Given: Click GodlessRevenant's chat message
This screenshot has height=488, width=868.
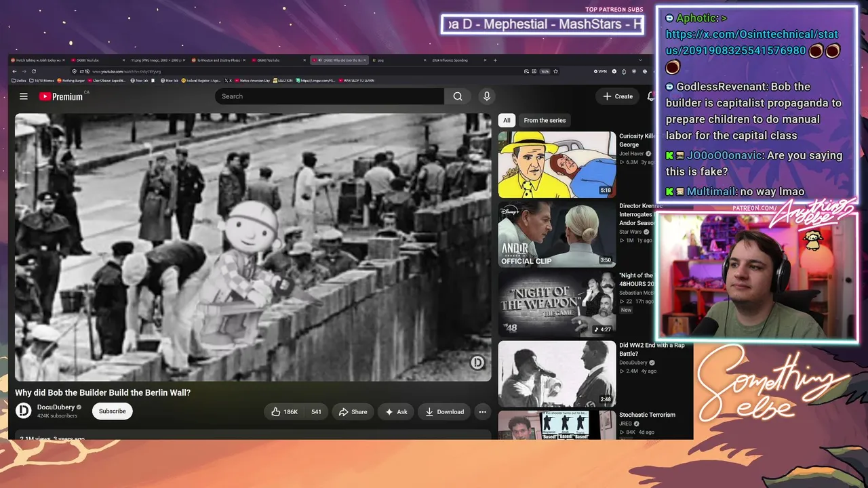Looking at the screenshot, I should click(x=753, y=111).
